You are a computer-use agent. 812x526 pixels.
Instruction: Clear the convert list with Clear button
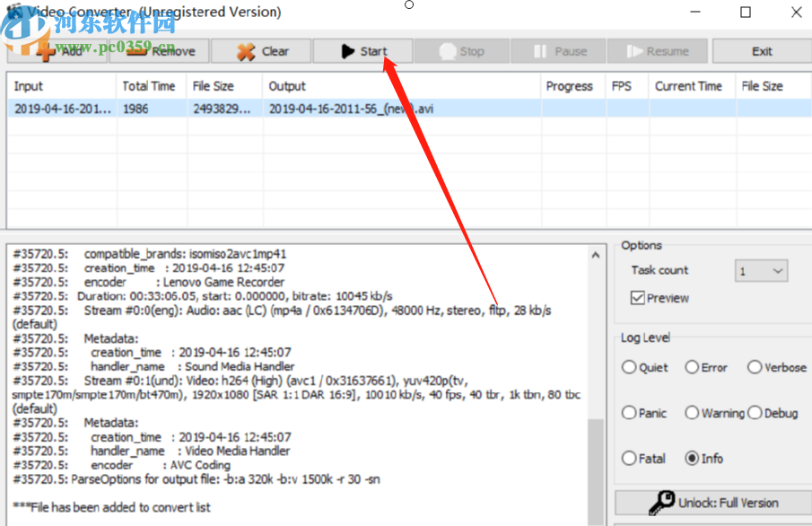tap(261, 51)
